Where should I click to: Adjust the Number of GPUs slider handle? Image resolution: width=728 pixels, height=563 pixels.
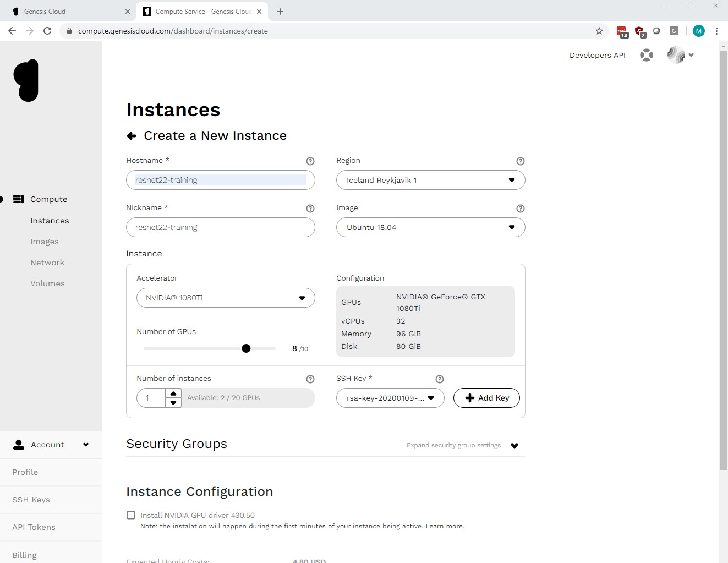tap(246, 348)
